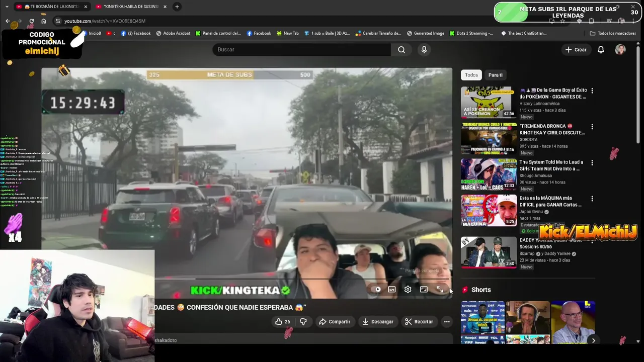
Task: Reload the page in browser
Action: click(x=32, y=21)
